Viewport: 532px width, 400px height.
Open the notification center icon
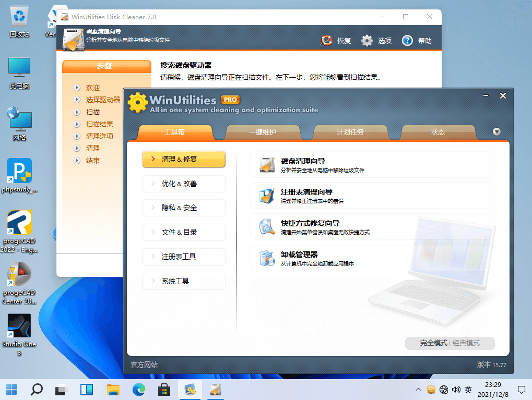(522, 390)
